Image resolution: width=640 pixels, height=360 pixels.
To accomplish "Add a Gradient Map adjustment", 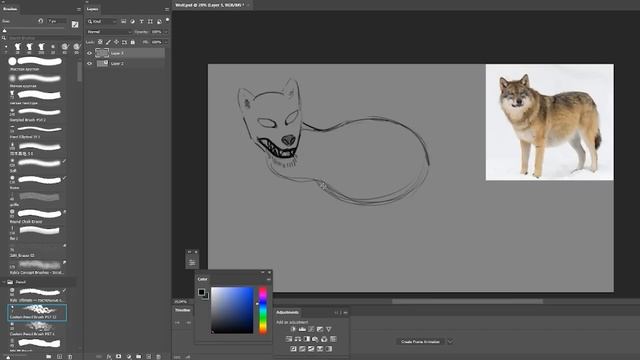I will (x=329, y=349).
